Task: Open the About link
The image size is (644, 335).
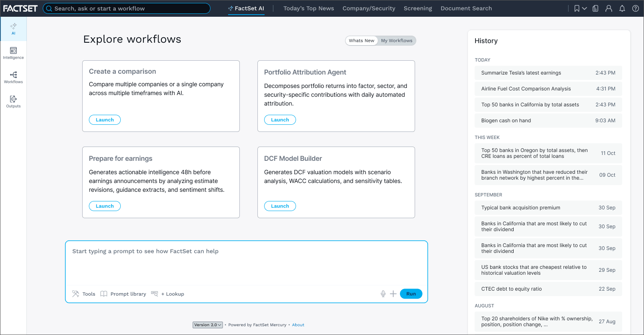Action: pyautogui.click(x=298, y=325)
